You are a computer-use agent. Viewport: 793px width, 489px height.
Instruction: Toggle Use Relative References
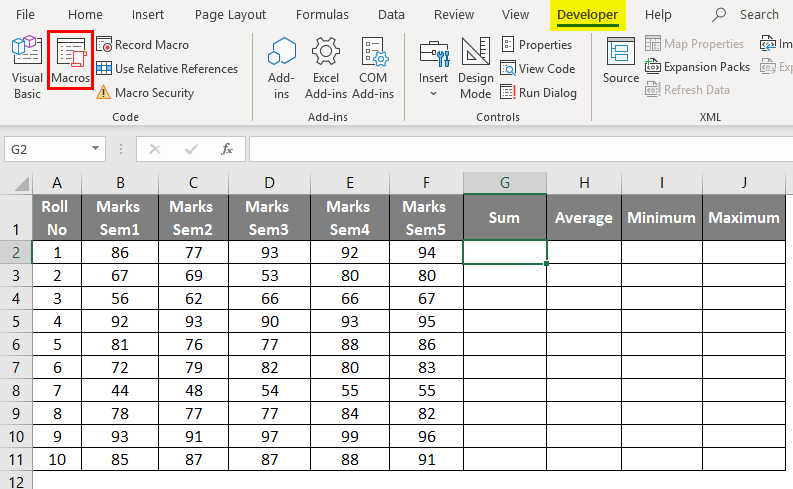click(166, 69)
